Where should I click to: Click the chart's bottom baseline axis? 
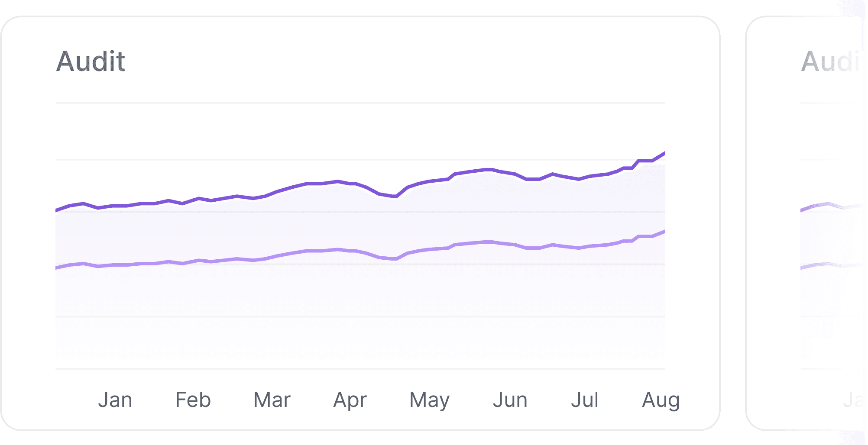coord(360,369)
